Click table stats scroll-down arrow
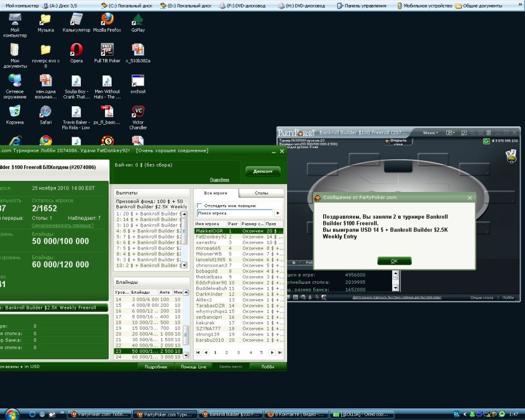The image size is (525, 420). coord(395,287)
